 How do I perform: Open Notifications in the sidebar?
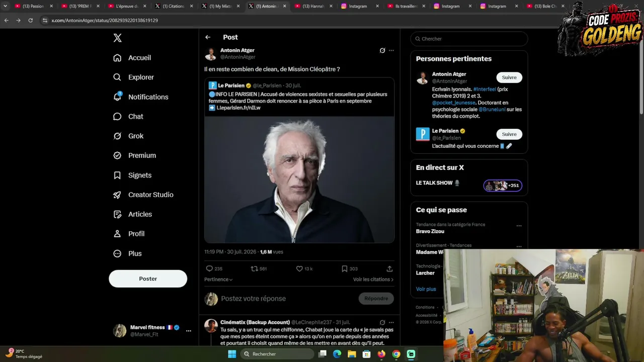click(x=141, y=97)
